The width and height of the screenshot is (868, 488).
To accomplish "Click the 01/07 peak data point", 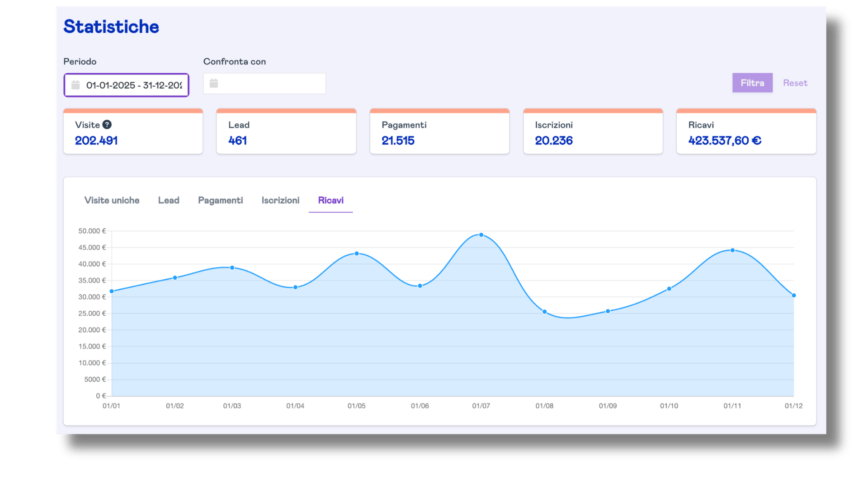I will coord(481,235).
